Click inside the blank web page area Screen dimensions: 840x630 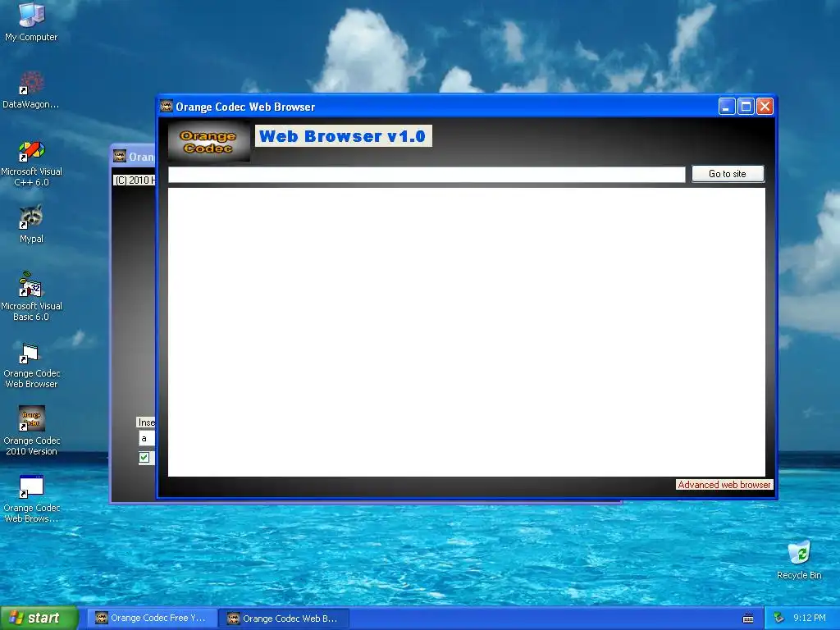click(x=466, y=331)
